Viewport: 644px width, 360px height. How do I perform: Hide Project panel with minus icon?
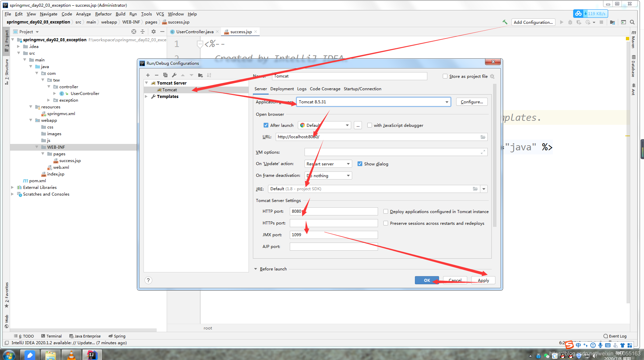[x=162, y=32]
